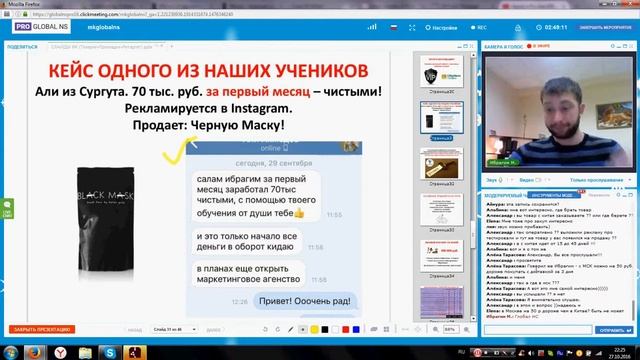This screenshot has width=640, height=360.
Task: Click the connection signal strength icon
Action: click(x=372, y=27)
